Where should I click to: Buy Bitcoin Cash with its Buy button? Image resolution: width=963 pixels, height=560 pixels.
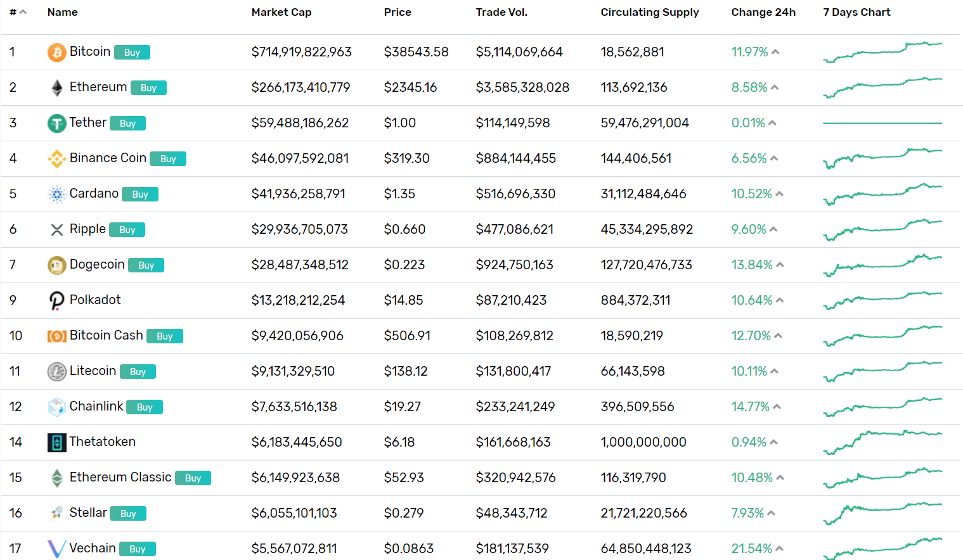tap(165, 336)
